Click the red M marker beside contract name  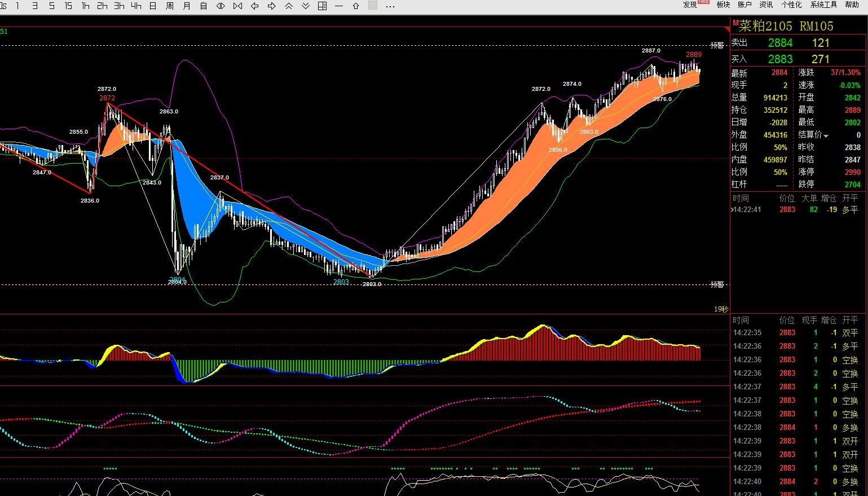click(735, 23)
